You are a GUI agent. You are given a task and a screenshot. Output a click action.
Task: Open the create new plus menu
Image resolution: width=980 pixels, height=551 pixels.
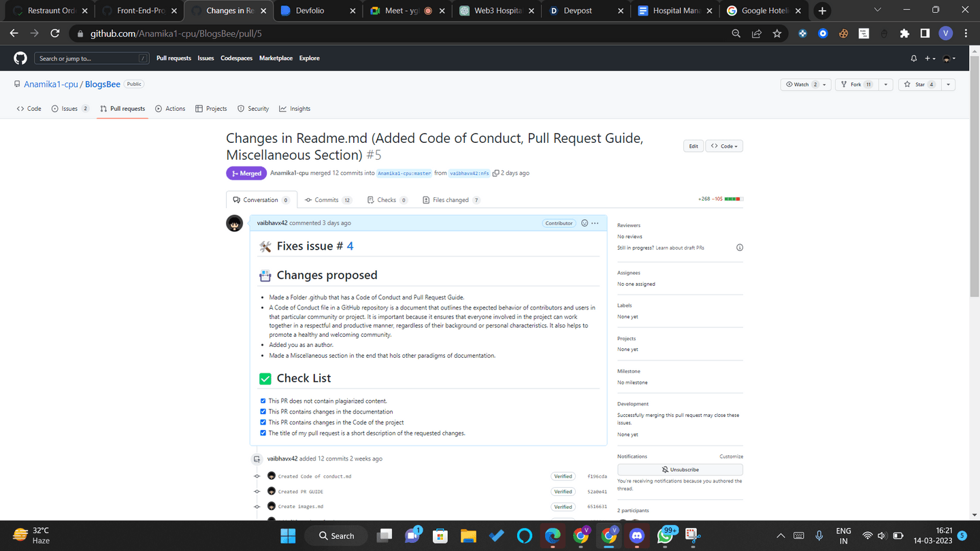930,59
